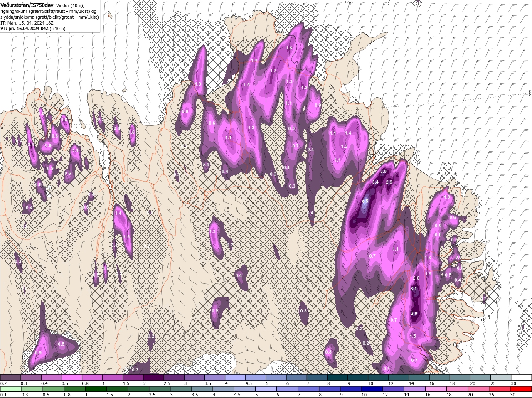Click the map precipitation value 3.4
The image size is (532, 398).
tap(375, 182)
